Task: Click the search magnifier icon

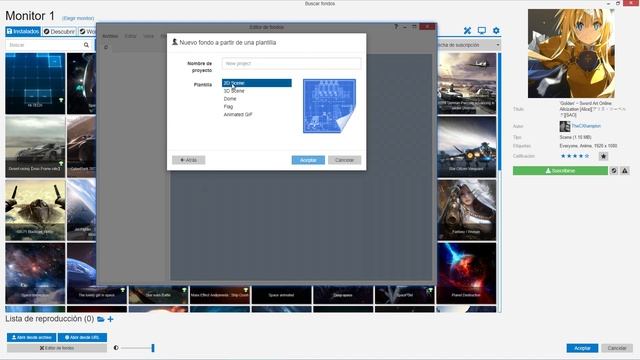Action: click(86, 45)
